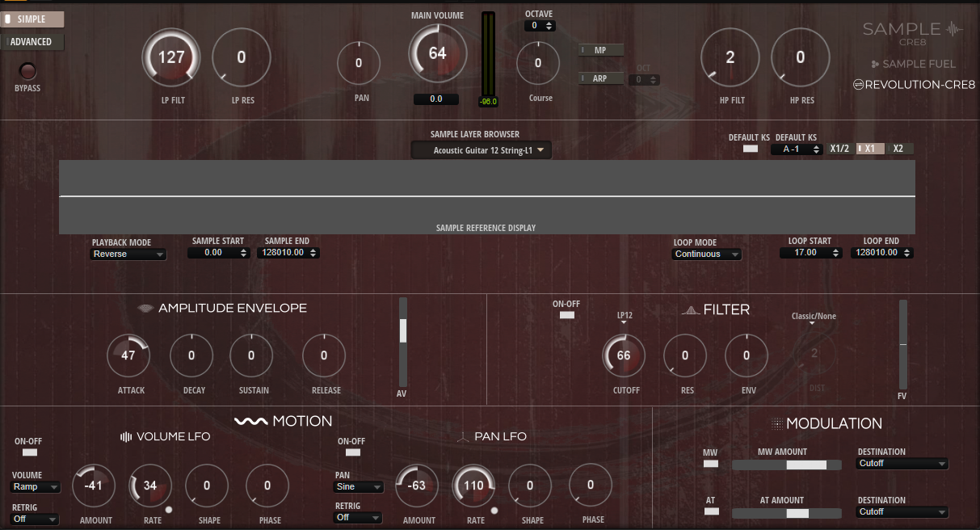Open the PAN LFO waveform Sine dropdown

coord(359,487)
